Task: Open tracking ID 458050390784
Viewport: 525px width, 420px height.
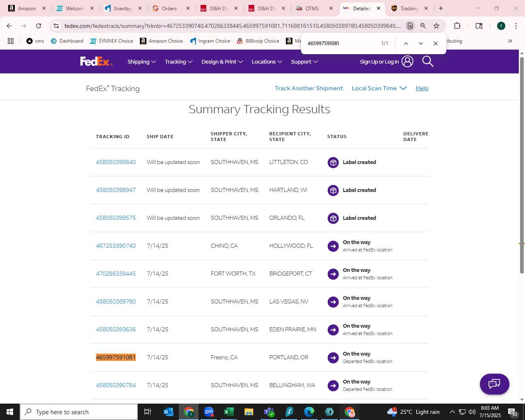Action: click(116, 385)
